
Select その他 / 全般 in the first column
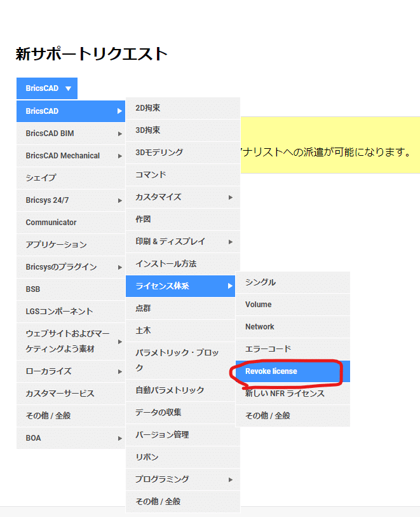pos(71,416)
